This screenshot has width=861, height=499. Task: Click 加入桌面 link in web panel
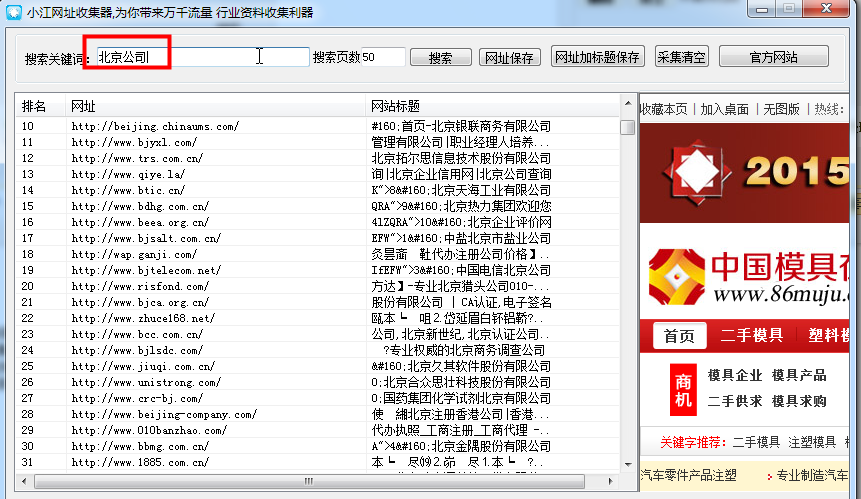tap(724, 109)
